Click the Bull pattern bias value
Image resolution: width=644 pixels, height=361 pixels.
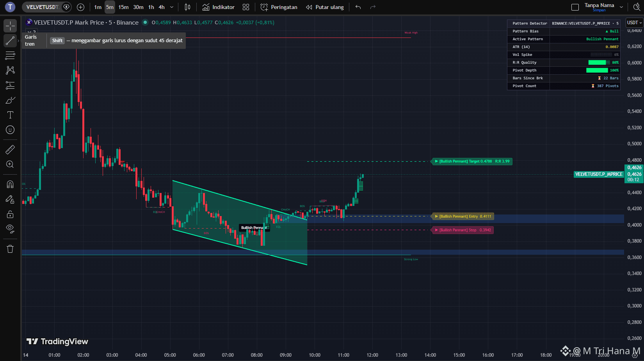pyautogui.click(x=612, y=31)
